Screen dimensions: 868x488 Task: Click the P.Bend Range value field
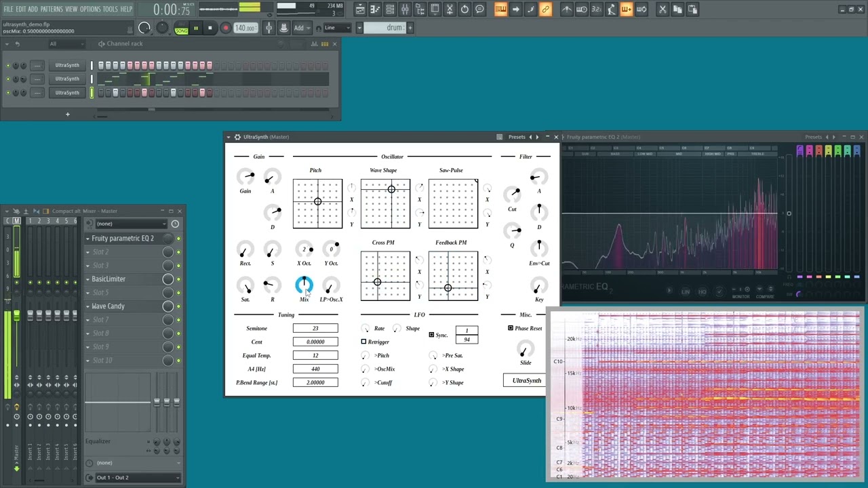315,382
